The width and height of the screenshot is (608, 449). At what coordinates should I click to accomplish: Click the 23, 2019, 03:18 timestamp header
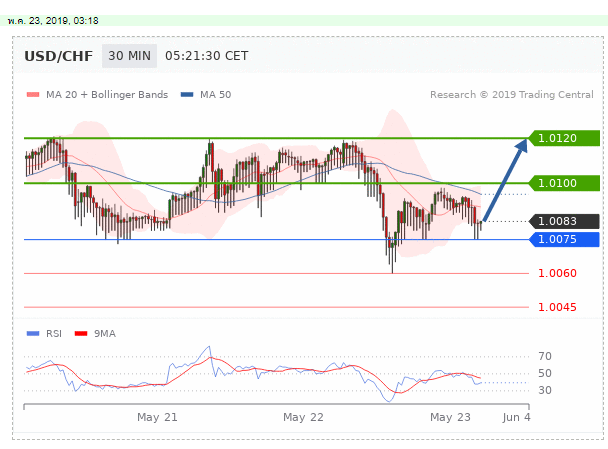[53, 21]
